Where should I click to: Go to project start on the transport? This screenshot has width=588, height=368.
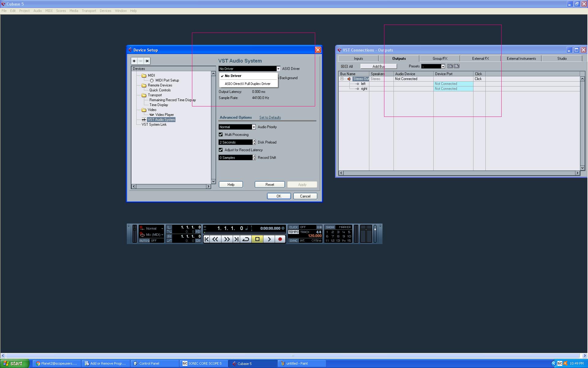tap(207, 239)
